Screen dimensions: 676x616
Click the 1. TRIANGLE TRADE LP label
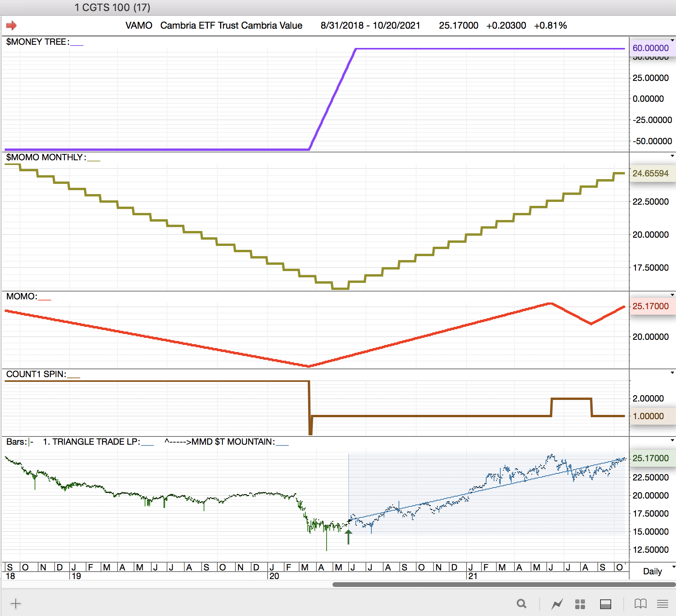[91, 442]
